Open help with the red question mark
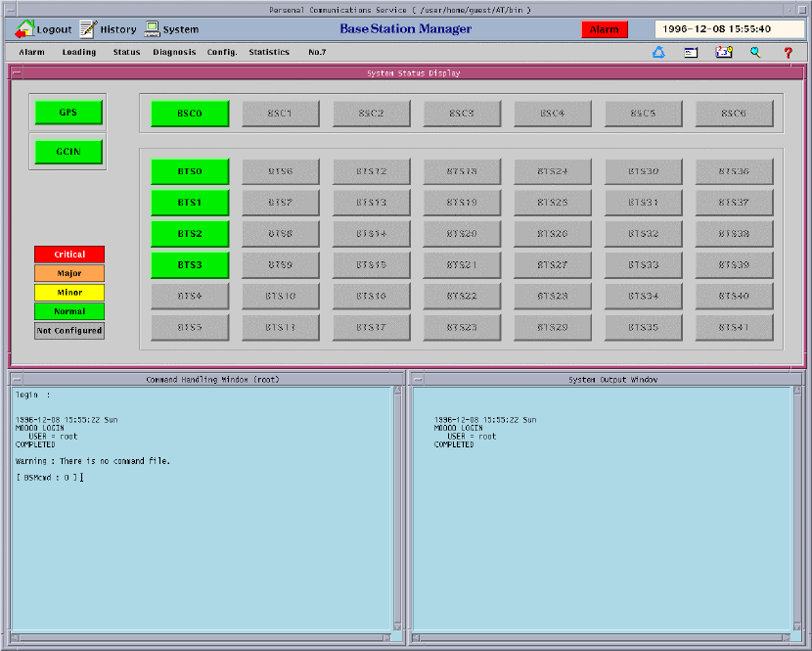Viewport: 812px width, 651px height. [788, 52]
